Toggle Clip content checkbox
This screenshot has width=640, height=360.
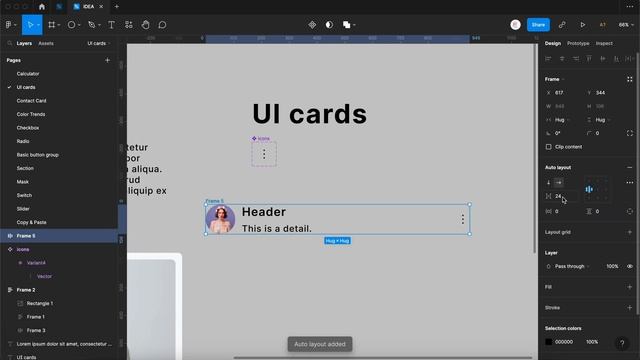point(548,147)
